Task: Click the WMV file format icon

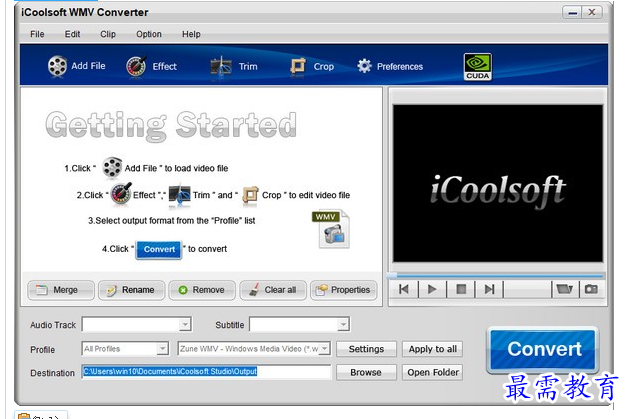Action: pyautogui.click(x=331, y=229)
